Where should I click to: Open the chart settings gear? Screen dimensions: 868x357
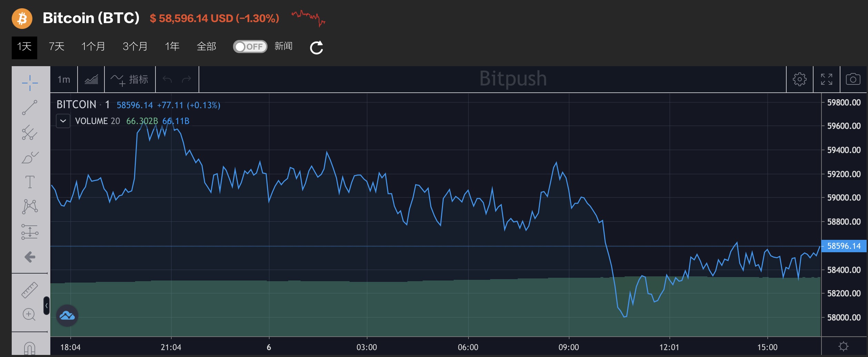799,80
